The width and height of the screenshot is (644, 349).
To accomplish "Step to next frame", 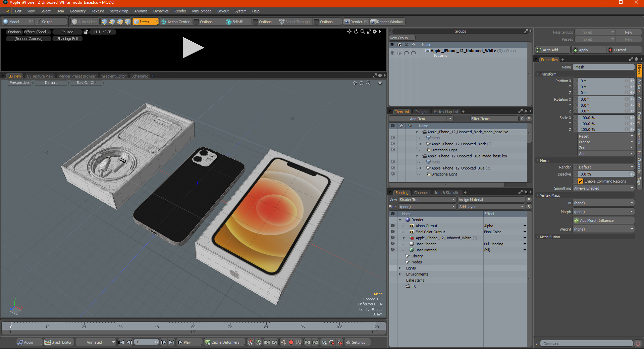I will click(163, 342).
